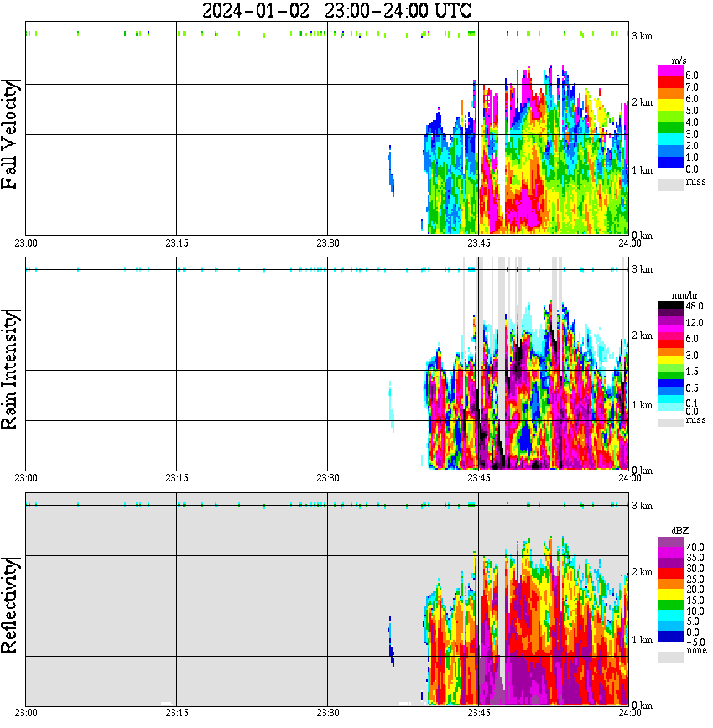Click the '23:30' tick under the Fall Velocity plot
Viewport: 713px width, 728px height.
pos(327,243)
